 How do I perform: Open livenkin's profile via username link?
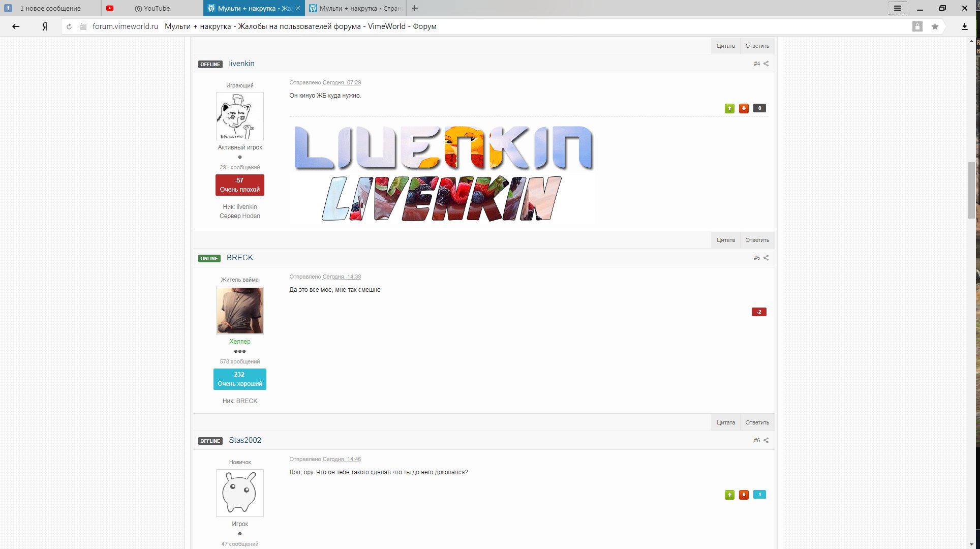click(241, 64)
